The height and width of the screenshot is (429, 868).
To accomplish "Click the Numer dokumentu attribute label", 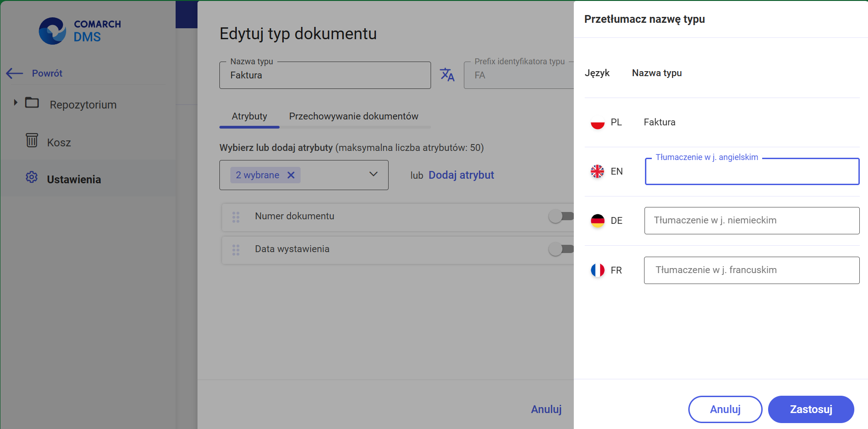I will [295, 216].
